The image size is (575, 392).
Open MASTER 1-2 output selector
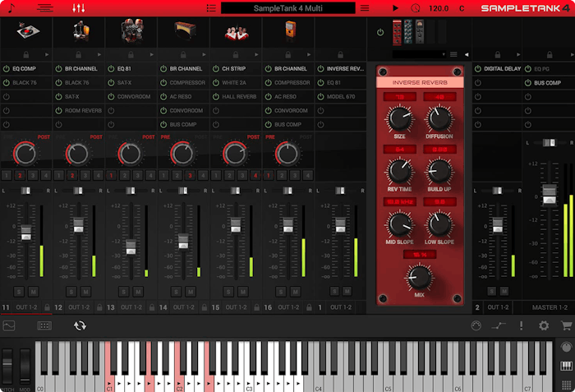pos(550,307)
